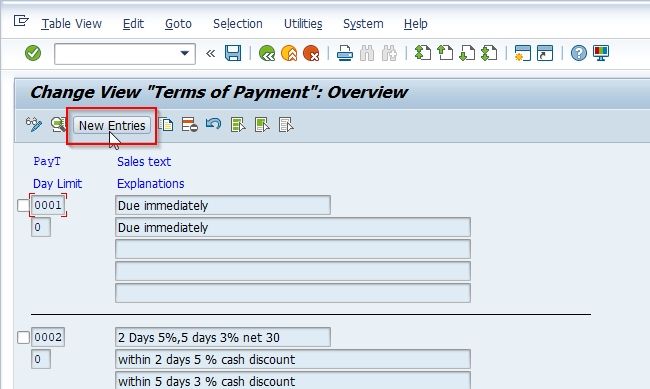The image size is (650, 389).
Task: Click the second empty explanation line under 0001
Action: tap(293, 271)
